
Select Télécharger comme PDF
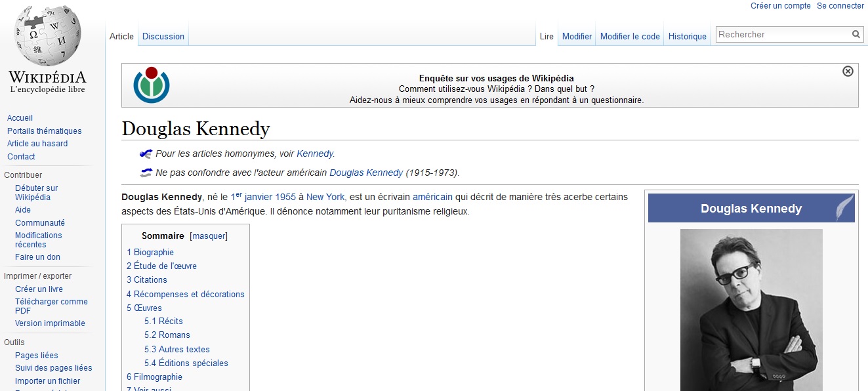[51, 306]
